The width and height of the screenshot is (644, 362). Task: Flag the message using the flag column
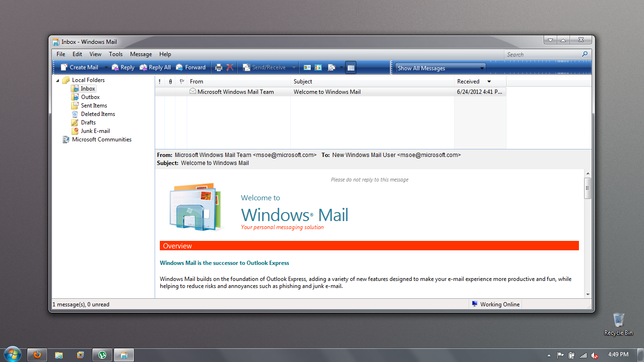click(x=181, y=91)
